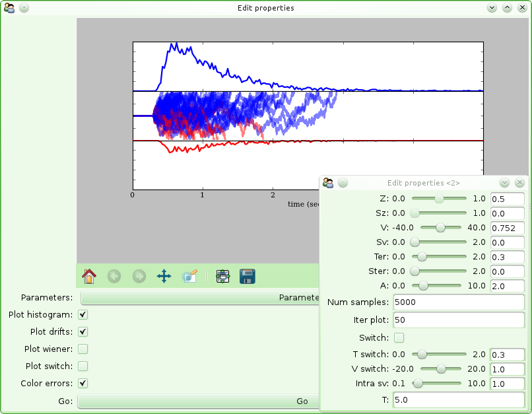Click the Save figure floppy disk icon
Viewport: 532px width, 414px height.
[x=248, y=277]
